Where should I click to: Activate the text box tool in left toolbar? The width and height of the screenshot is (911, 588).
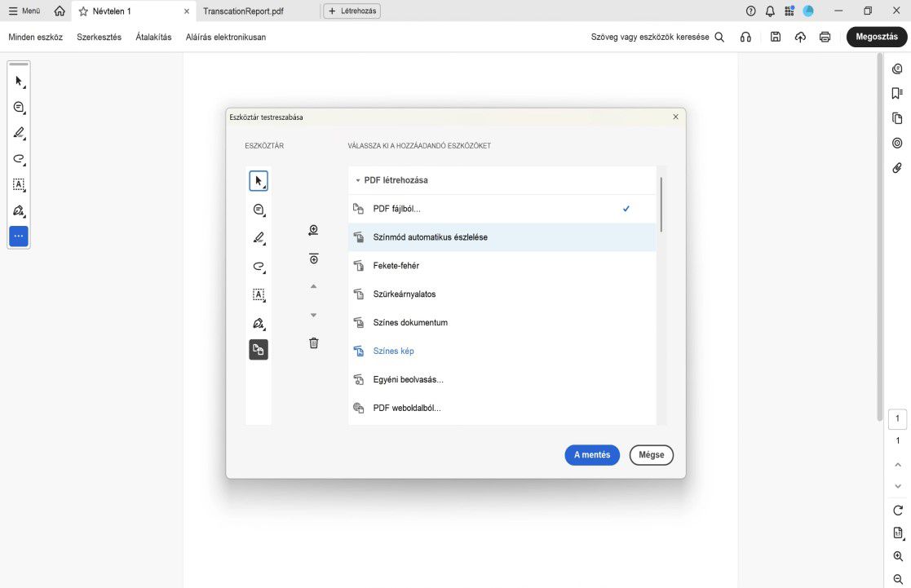[x=19, y=185]
